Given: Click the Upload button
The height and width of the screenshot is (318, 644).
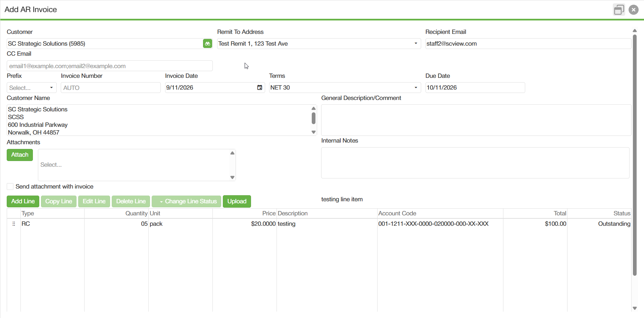Looking at the screenshot, I should pos(237,201).
